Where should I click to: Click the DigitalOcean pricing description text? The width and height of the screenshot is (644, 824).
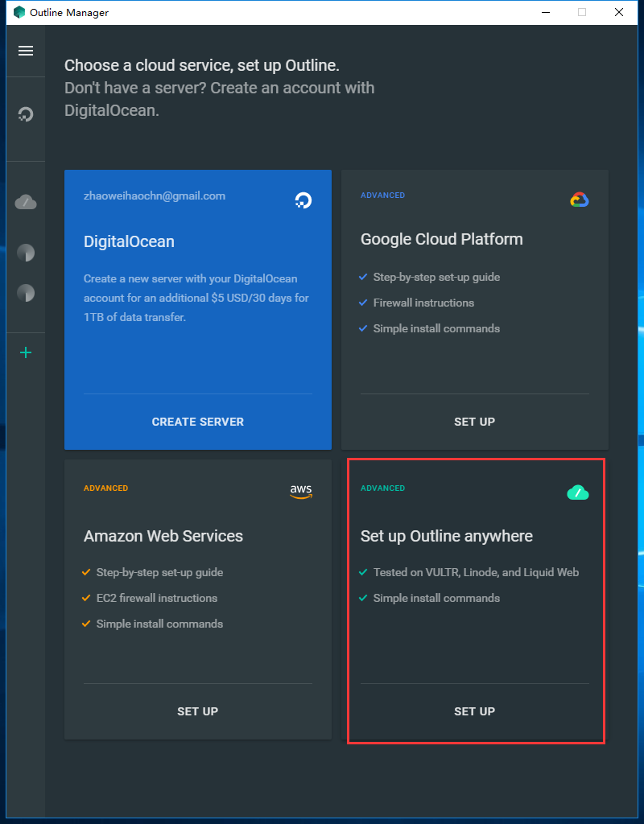click(x=196, y=298)
